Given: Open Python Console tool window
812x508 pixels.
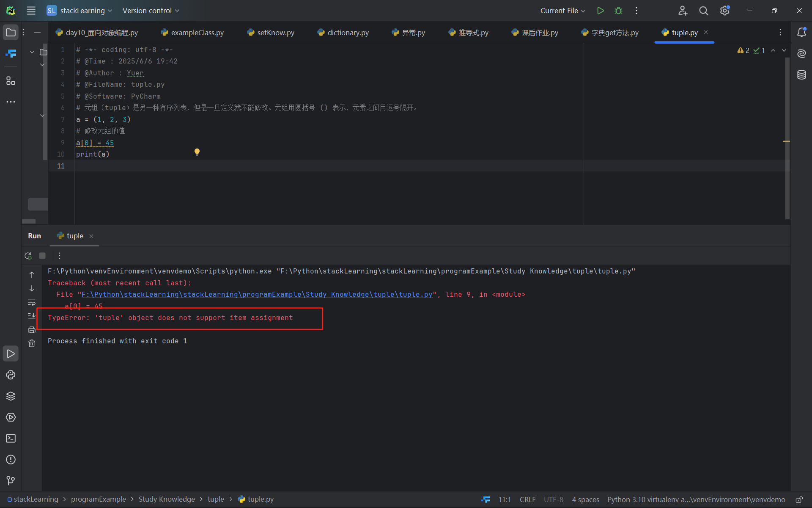Looking at the screenshot, I should pyautogui.click(x=11, y=375).
